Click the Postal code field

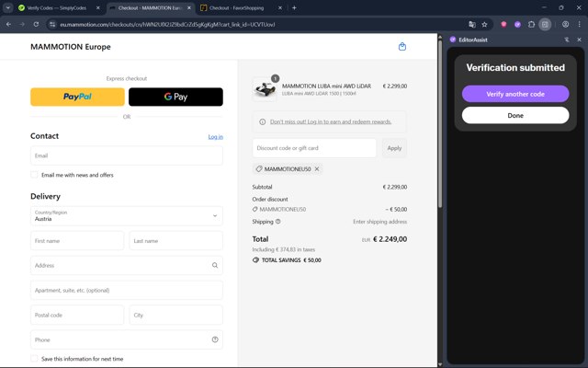77,315
